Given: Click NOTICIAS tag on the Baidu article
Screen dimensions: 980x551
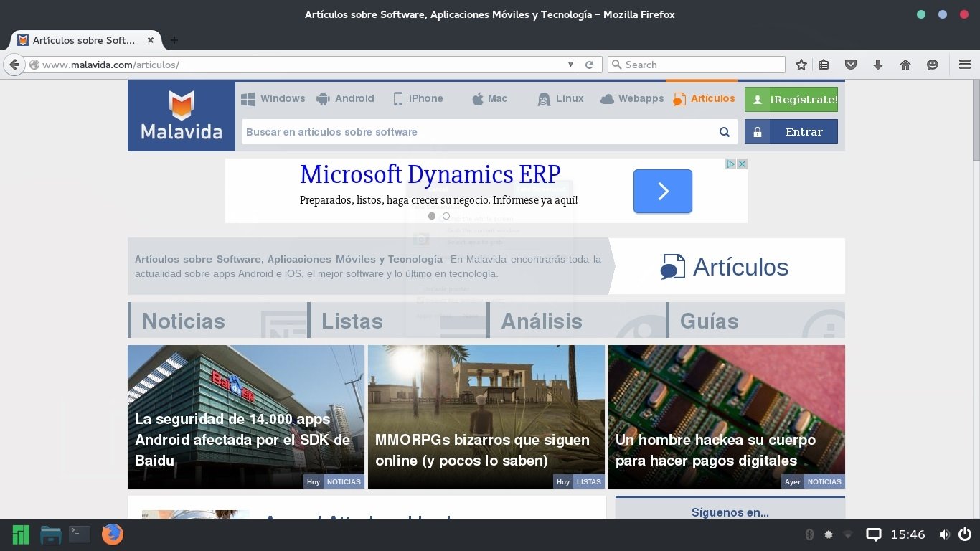Looking at the screenshot, I should (x=344, y=481).
